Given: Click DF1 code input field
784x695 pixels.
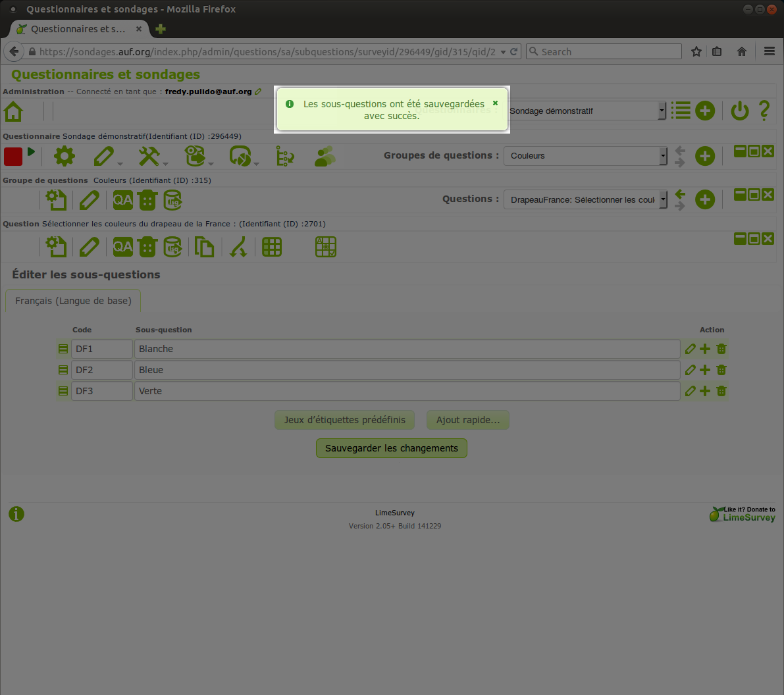Looking at the screenshot, I should point(102,349).
